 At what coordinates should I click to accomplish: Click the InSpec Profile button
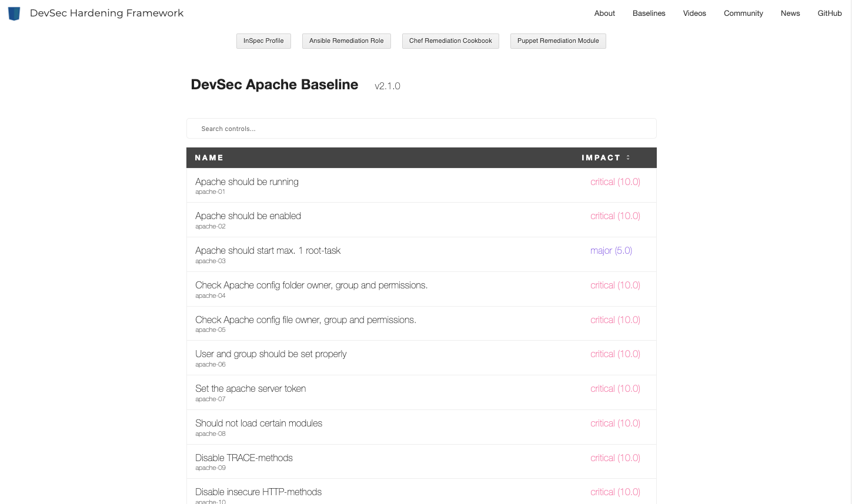(x=263, y=41)
